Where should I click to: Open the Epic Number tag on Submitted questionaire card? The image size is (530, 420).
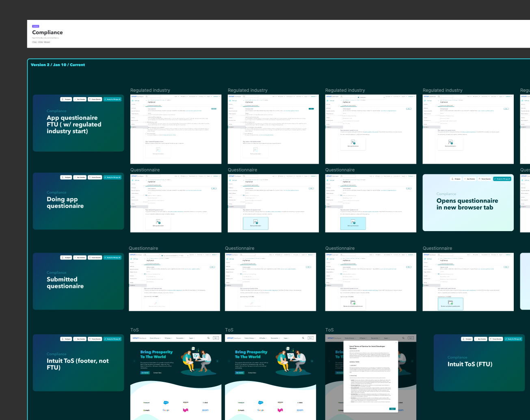tap(80, 258)
